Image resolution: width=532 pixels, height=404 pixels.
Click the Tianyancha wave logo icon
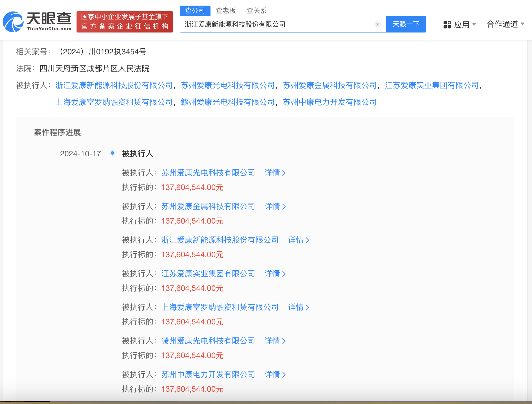point(13,22)
